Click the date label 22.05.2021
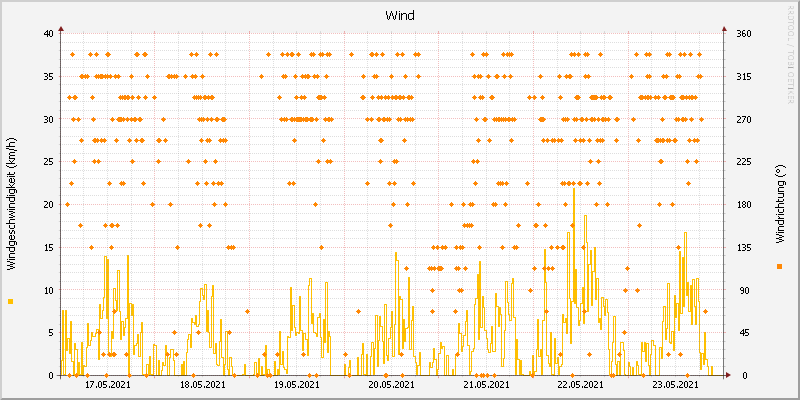Viewport: 800px width, 400px height. 581,384
